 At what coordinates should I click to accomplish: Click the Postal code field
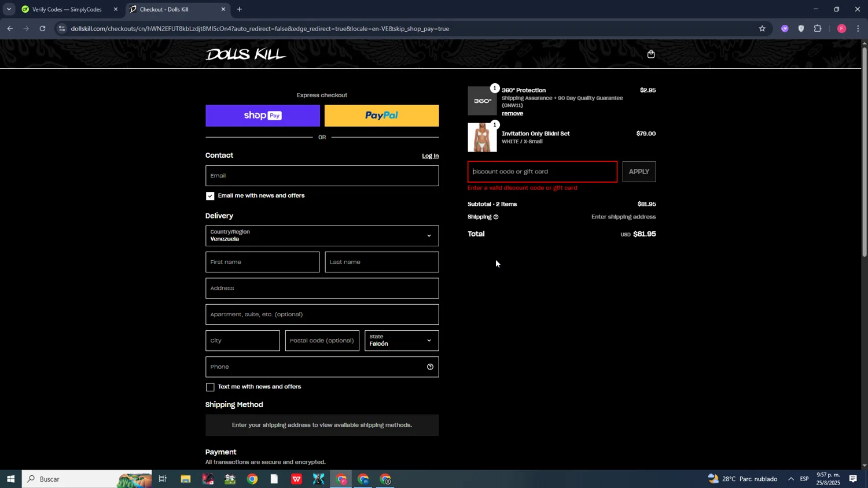[322, 341]
